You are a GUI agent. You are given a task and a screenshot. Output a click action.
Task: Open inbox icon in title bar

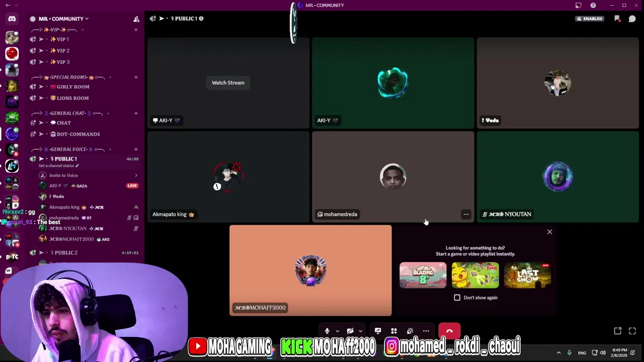(579, 6)
